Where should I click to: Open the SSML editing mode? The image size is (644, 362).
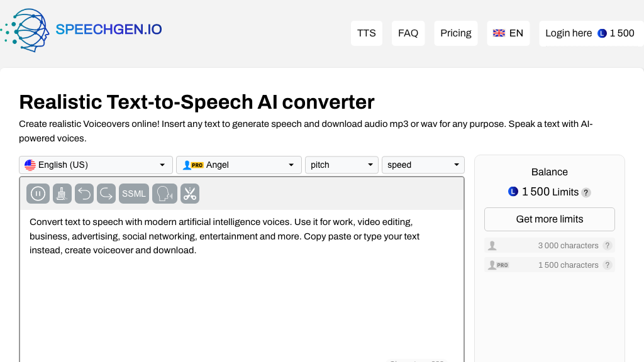(133, 193)
